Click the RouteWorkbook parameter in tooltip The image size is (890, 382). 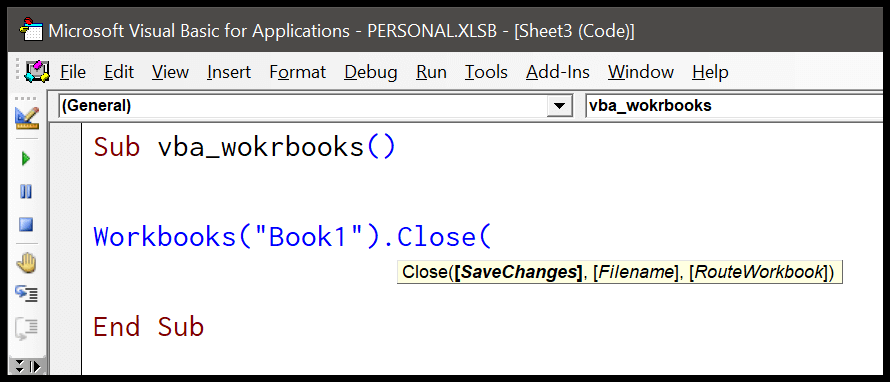(759, 272)
